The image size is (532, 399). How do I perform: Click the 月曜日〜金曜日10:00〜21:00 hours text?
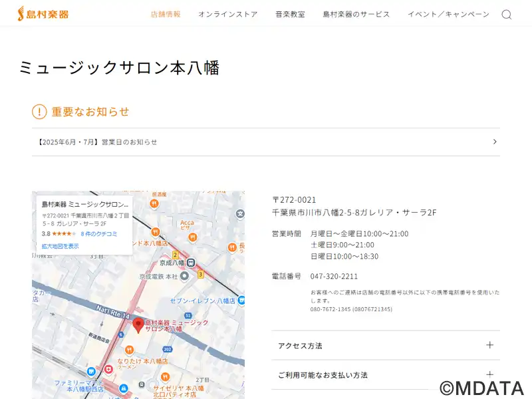(x=359, y=233)
